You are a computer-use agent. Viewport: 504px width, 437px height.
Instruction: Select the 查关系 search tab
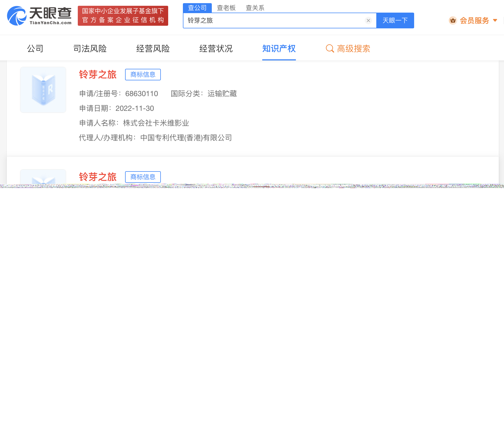pos(255,8)
